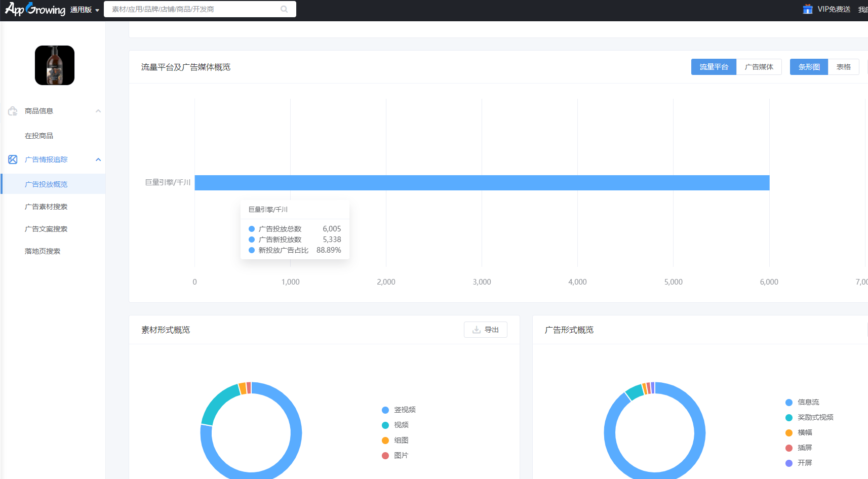Collapse the 广告情报追踪 section chevron
The width and height of the screenshot is (868, 479).
pyautogui.click(x=98, y=159)
